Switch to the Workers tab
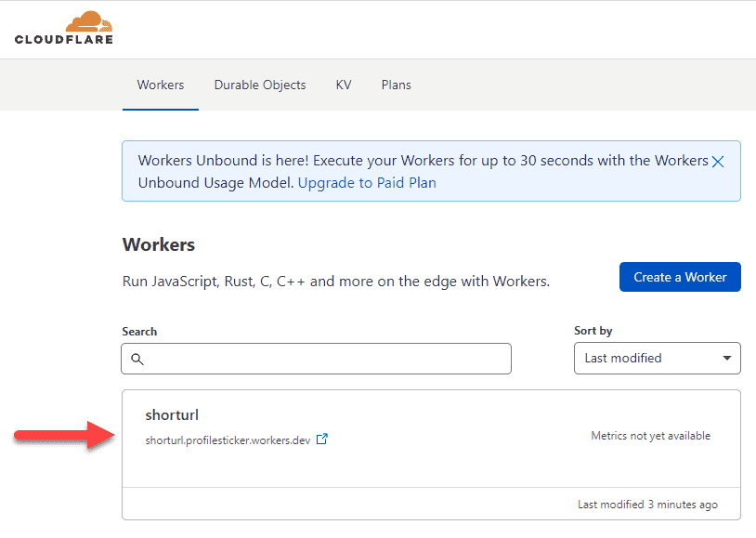This screenshot has width=756, height=538. (x=161, y=85)
